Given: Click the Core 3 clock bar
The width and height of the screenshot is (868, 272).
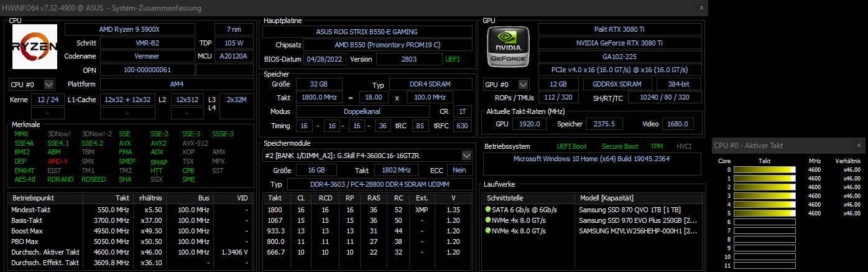Looking at the screenshot, I should [x=765, y=195].
